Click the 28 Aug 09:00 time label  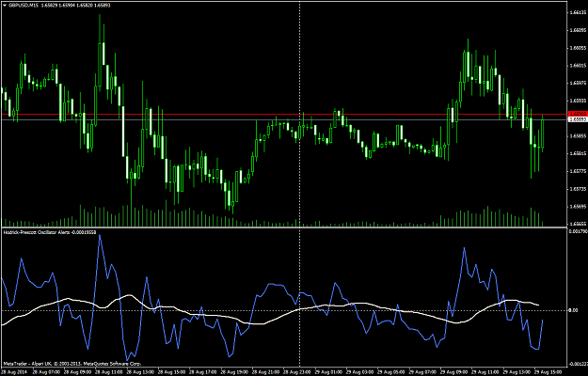(x=76, y=373)
